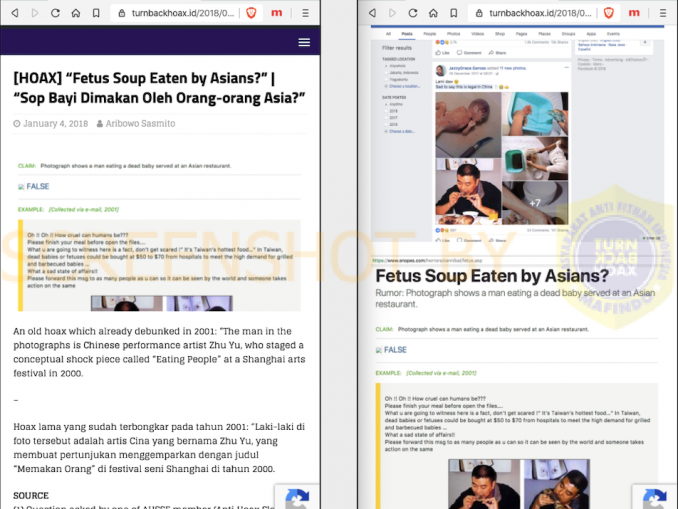Select Yogyakarta location filter

[386, 80]
